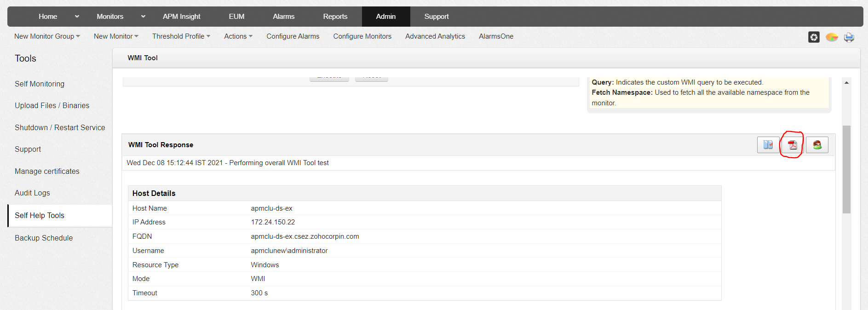Click the support agent headset icon
This screenshot has width=868, height=310.
817,145
